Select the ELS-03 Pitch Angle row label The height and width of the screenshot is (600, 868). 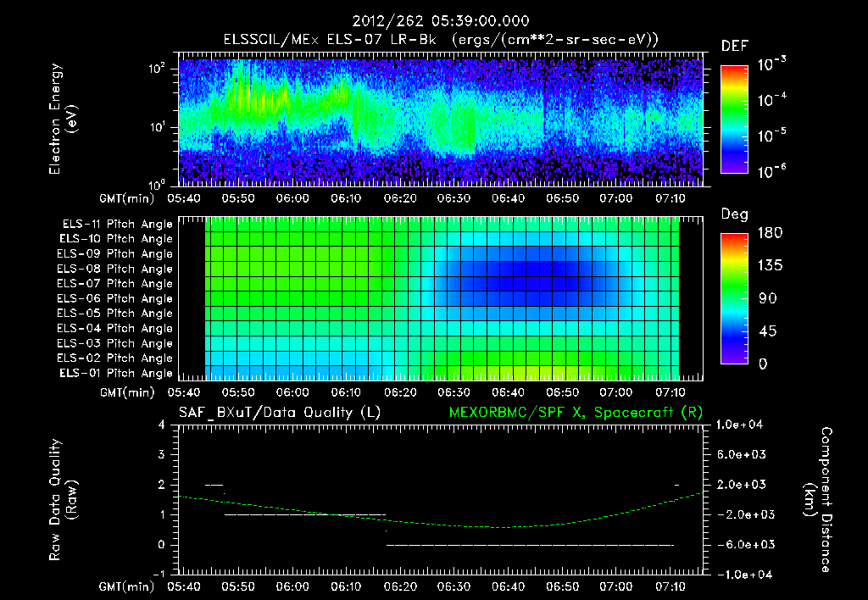[114, 343]
